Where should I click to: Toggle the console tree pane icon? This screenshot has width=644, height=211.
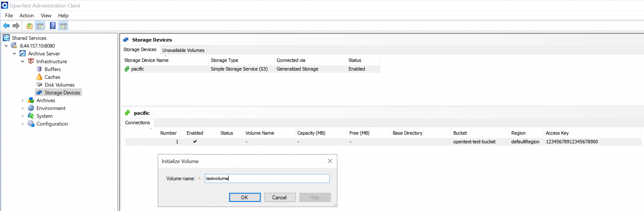(x=40, y=26)
